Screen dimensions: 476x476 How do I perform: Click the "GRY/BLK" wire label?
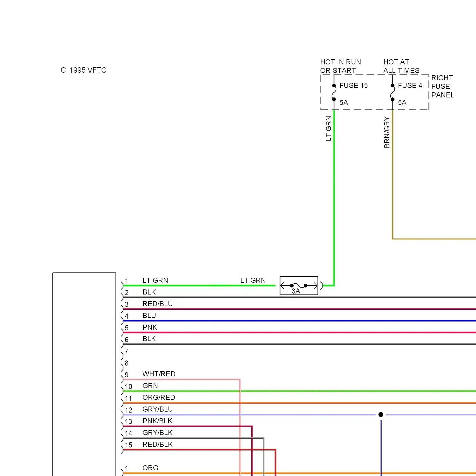click(157, 433)
